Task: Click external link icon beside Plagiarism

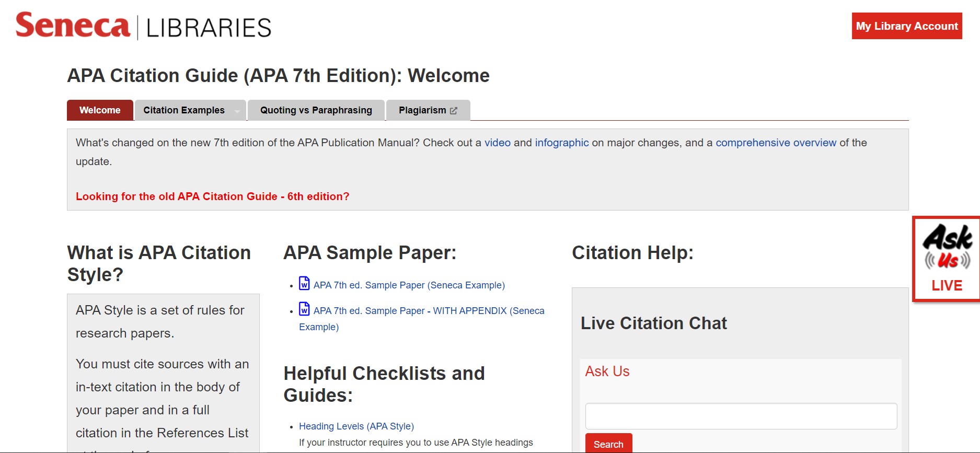Action: [454, 111]
